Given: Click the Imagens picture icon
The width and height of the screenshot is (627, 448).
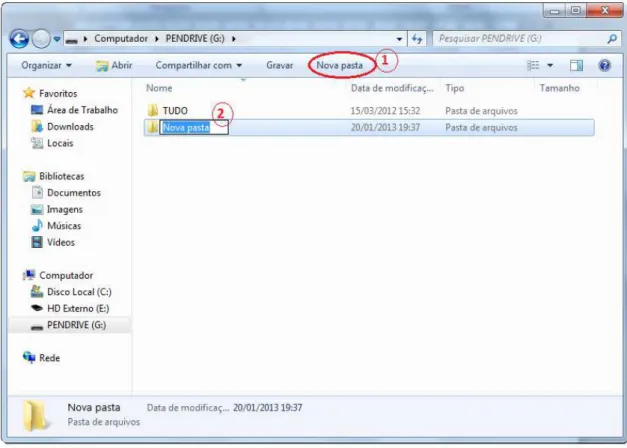Looking at the screenshot, I should click(37, 209).
